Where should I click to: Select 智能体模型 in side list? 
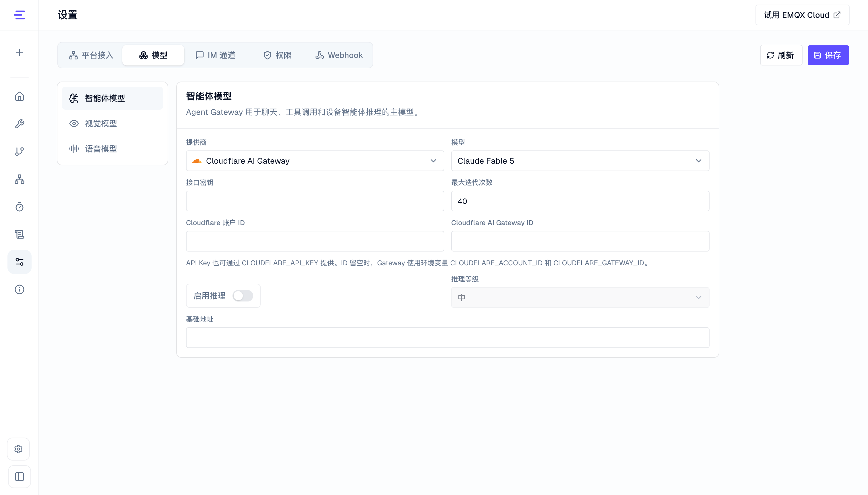click(113, 98)
